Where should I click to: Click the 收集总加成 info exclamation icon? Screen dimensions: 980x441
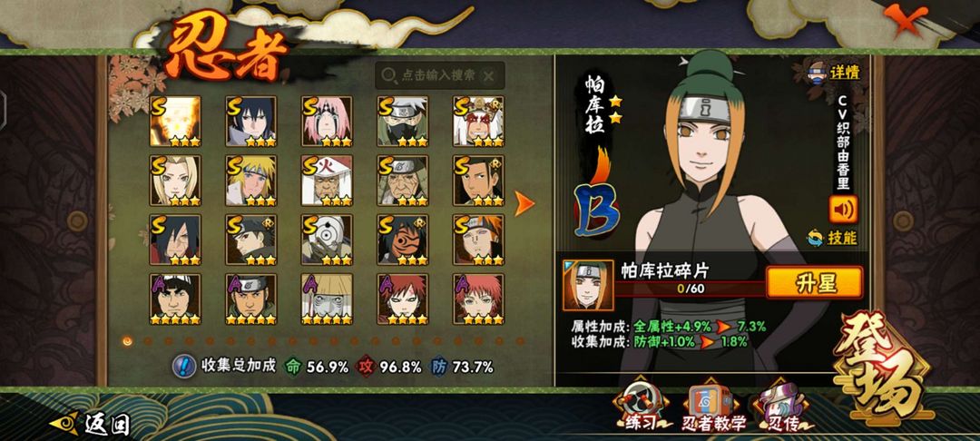coord(183,366)
